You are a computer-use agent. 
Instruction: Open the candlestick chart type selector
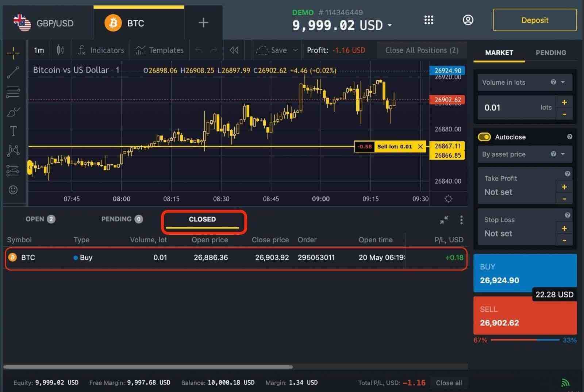pos(60,50)
